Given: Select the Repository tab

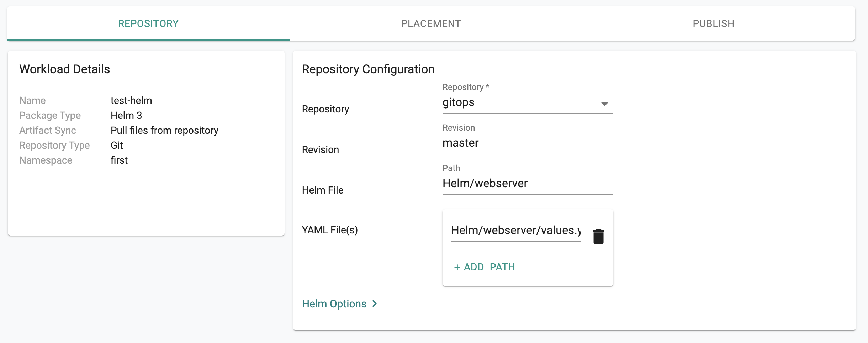Looking at the screenshot, I should point(148,23).
